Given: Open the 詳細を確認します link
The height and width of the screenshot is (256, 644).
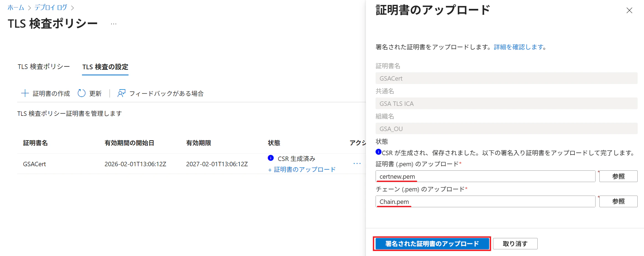Looking at the screenshot, I should point(518,47).
